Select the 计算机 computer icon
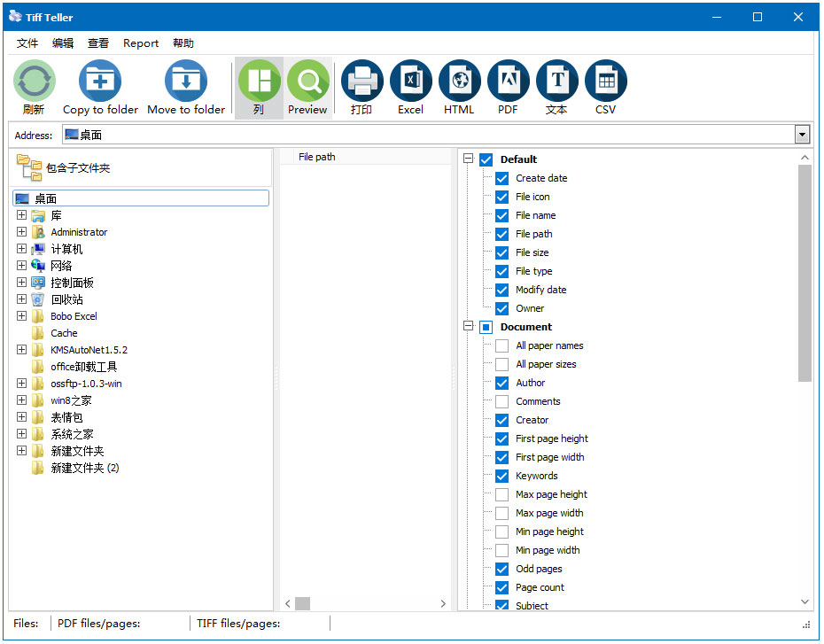Viewport: 824px width, 644px height. pyautogui.click(x=38, y=249)
